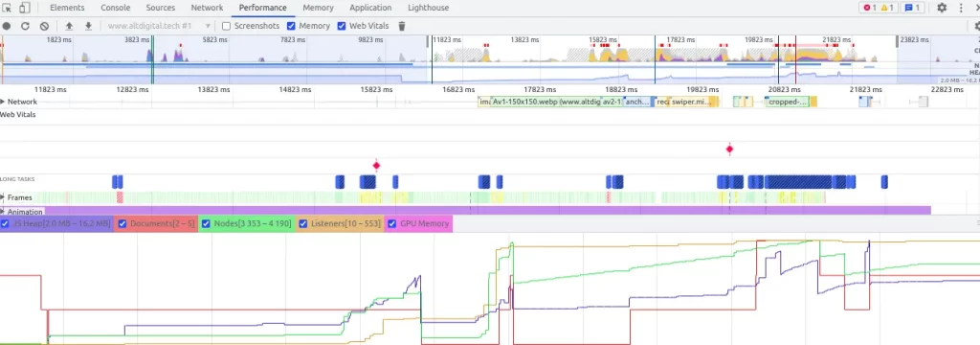The height and width of the screenshot is (345, 980).
Task: Switch to the Memory panel tab
Action: tap(318, 8)
